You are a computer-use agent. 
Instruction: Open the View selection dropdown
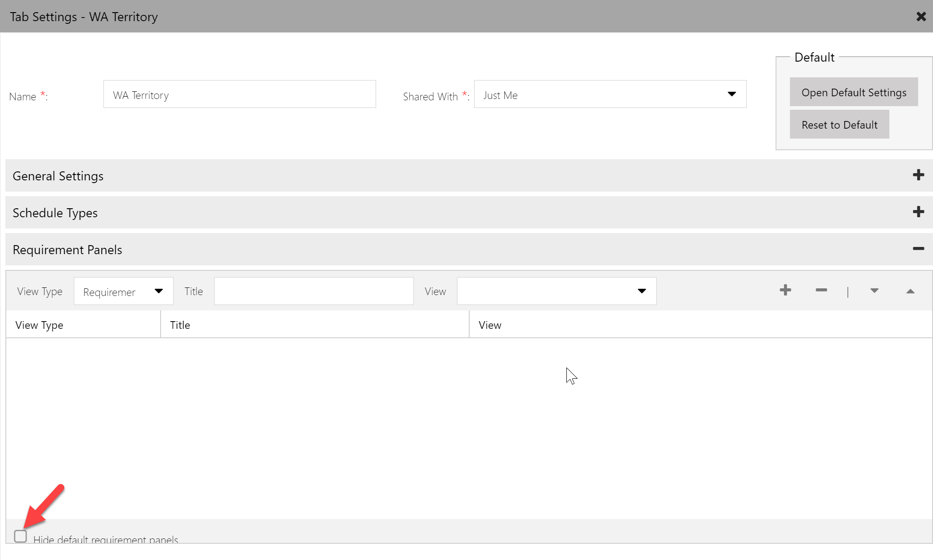pos(641,291)
